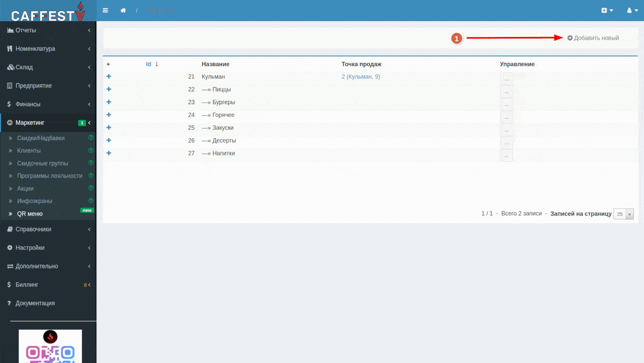Expand the Финансы sidebar menu
This screenshot has width=644, height=363.
[x=48, y=104]
